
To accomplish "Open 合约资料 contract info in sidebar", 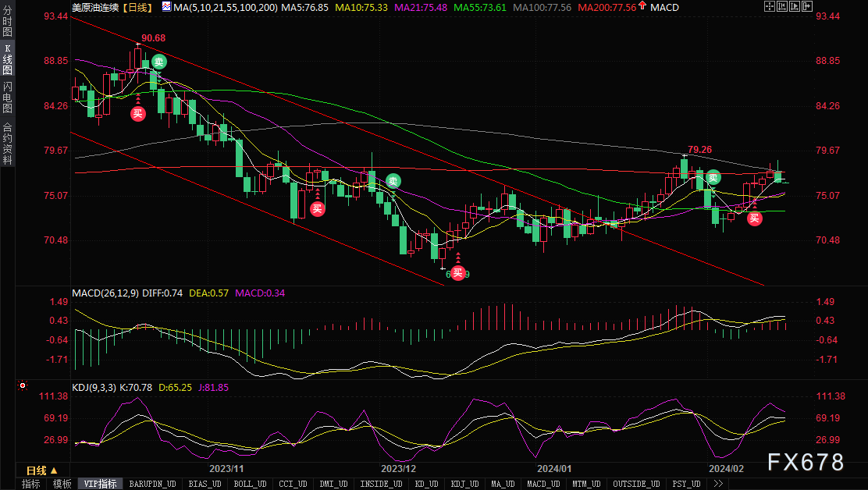I will click(7, 144).
